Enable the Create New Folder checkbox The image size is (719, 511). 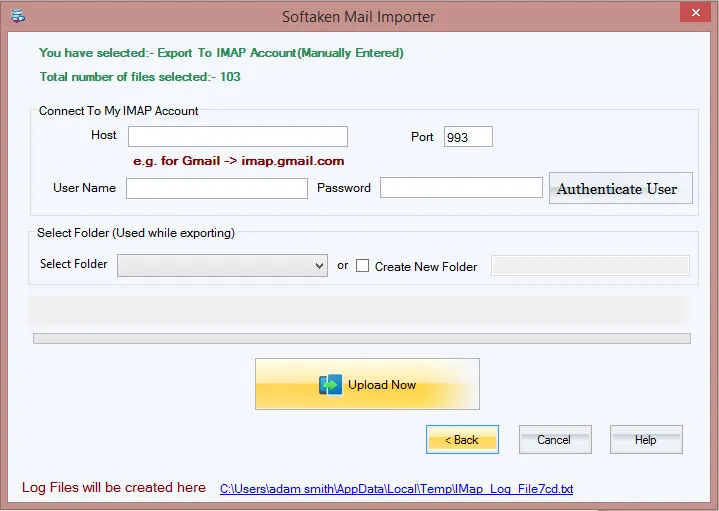pos(362,266)
